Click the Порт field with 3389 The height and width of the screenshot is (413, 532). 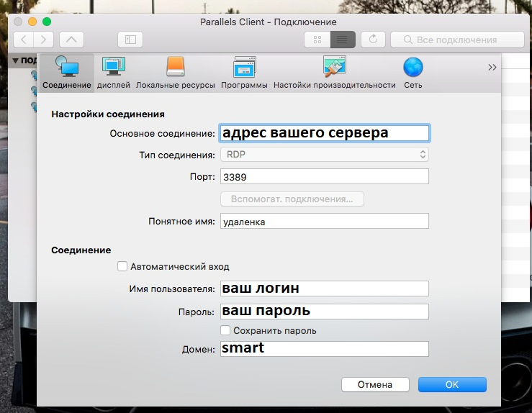(x=324, y=176)
